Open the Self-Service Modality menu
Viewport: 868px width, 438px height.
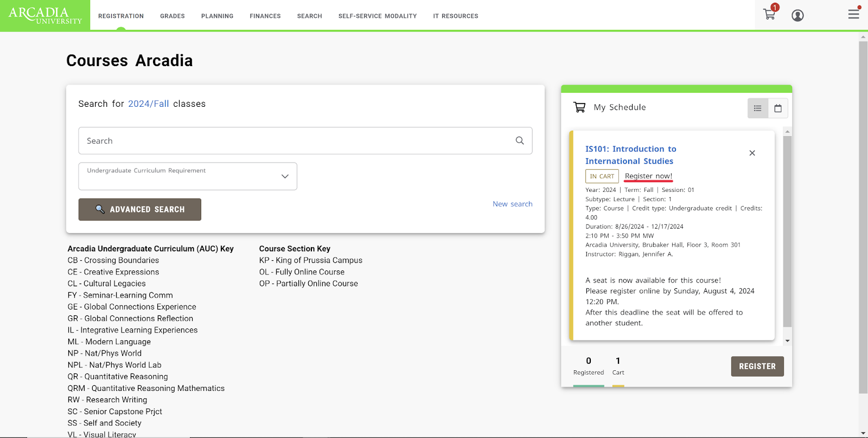[x=378, y=16]
